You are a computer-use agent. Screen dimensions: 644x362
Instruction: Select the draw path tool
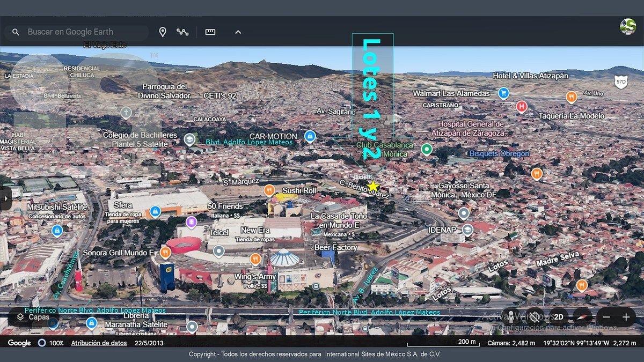(x=182, y=32)
